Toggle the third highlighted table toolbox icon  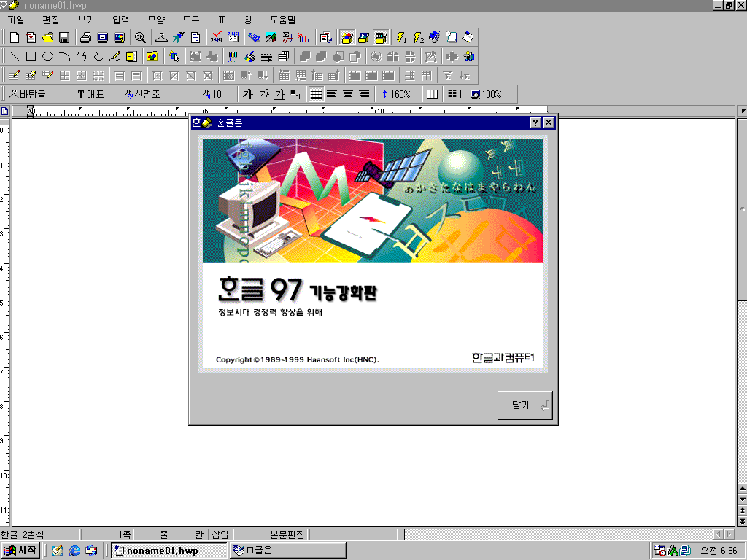coord(381,38)
